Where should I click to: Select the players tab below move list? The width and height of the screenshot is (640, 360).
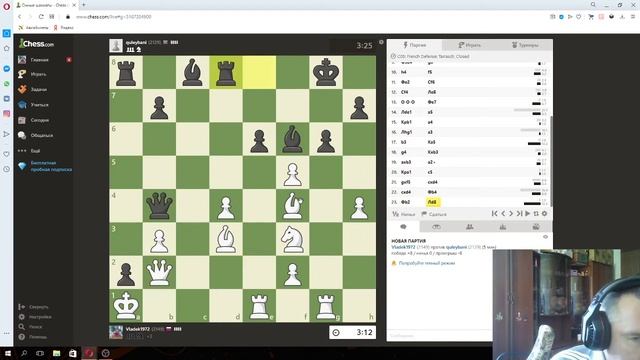pyautogui.click(x=470, y=227)
